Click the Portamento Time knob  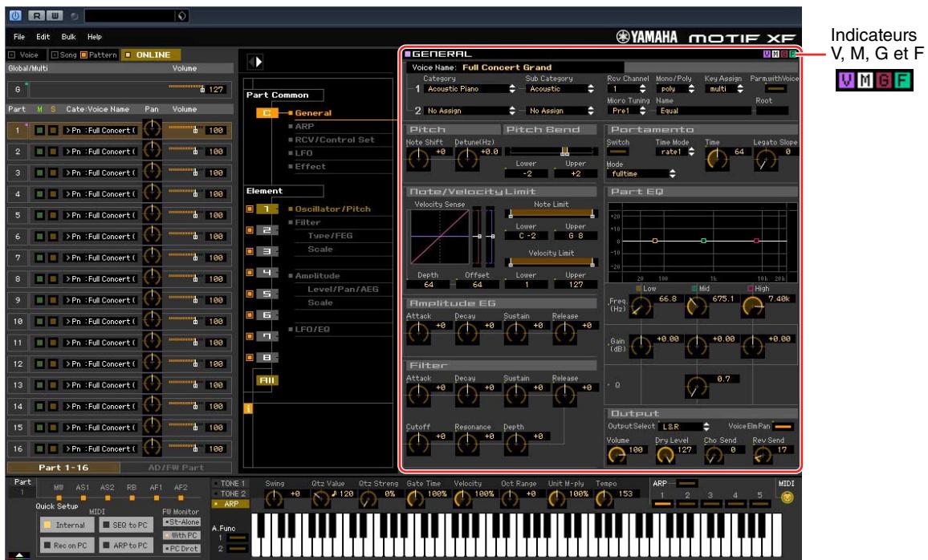(x=718, y=159)
